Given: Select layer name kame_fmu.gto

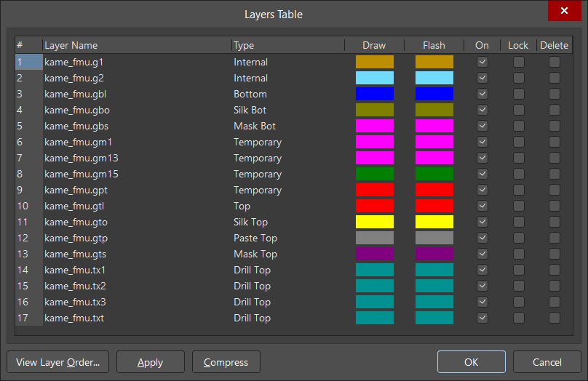Looking at the screenshot, I should pyautogui.click(x=76, y=222).
